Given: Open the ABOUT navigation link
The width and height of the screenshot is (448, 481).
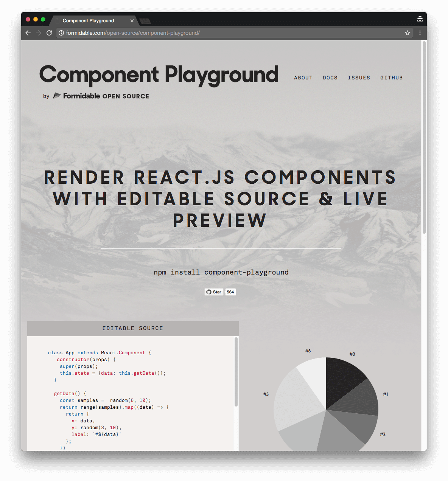Looking at the screenshot, I should pyautogui.click(x=303, y=78).
